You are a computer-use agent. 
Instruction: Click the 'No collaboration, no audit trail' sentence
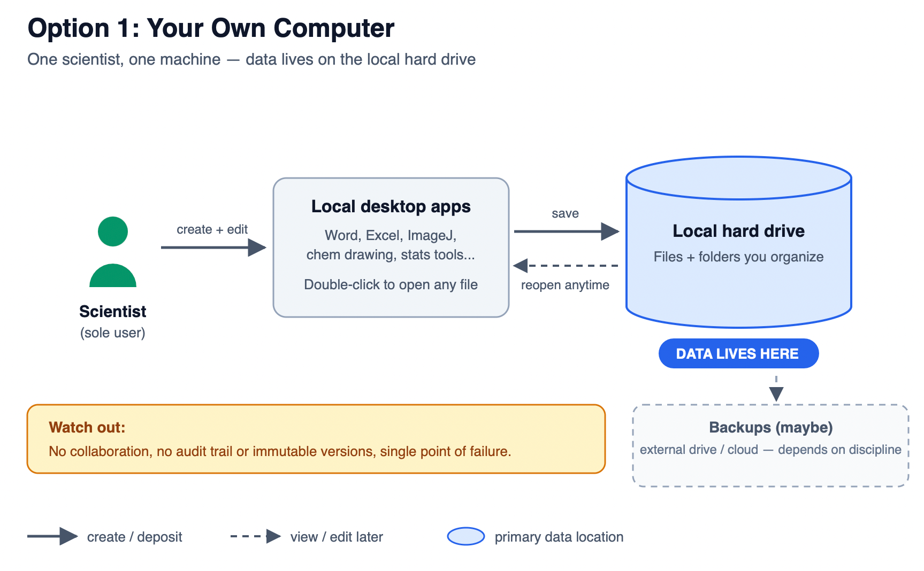(x=280, y=451)
